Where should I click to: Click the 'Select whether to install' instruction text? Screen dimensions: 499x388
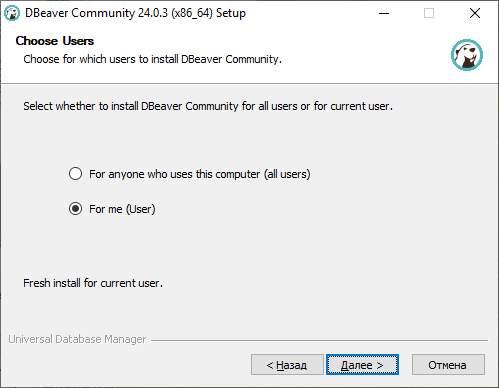[x=208, y=106]
